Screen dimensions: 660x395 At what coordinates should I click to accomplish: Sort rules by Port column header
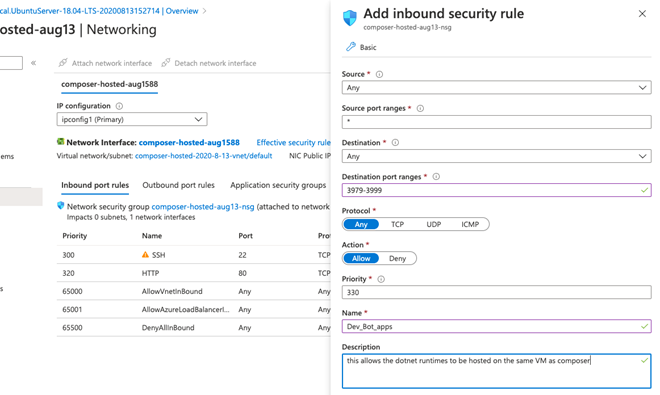pos(245,236)
